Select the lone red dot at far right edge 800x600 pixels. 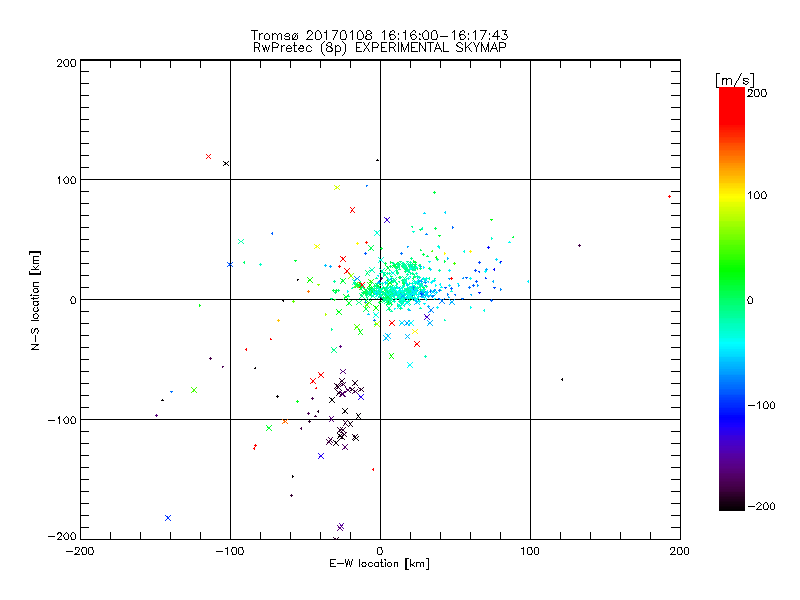[x=669, y=196]
